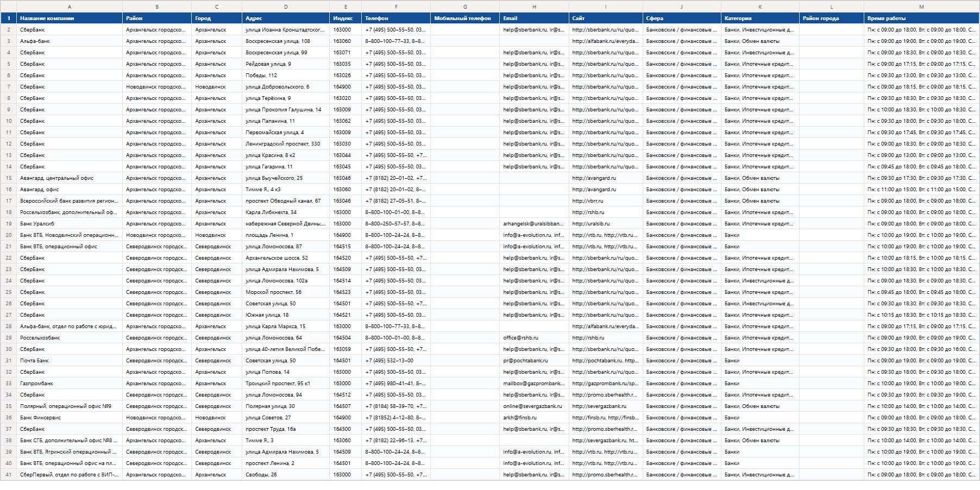The width and height of the screenshot is (980, 490).
Task: Select company cell 'Банк Финсервис'
Action: pyautogui.click(x=70, y=418)
